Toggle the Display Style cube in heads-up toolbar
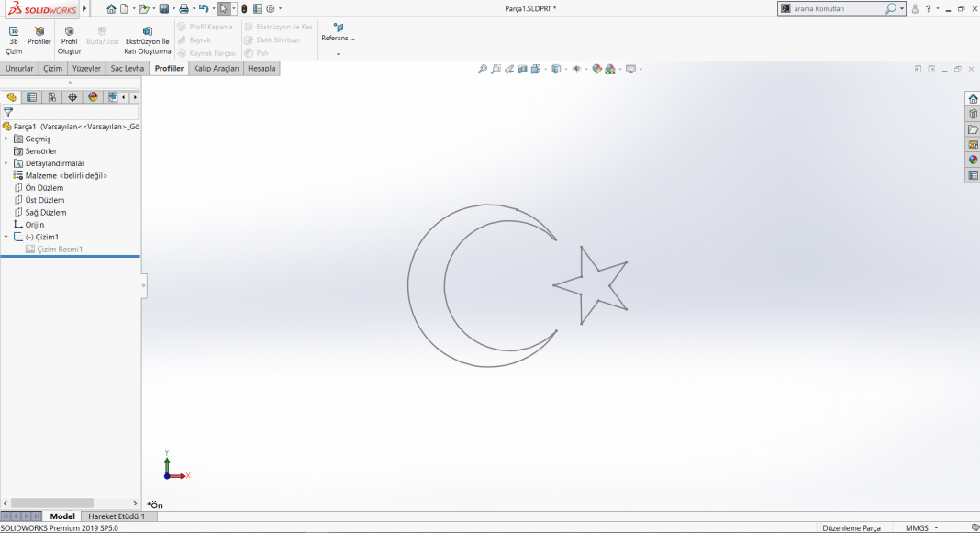 tap(556, 68)
